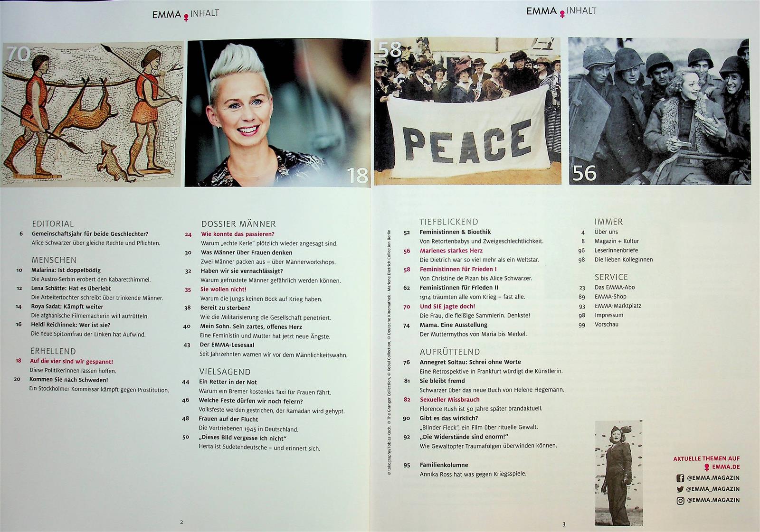
Task: Open 'Welche Feste dürfen wir noch feiern?'
Action: [x=251, y=401]
